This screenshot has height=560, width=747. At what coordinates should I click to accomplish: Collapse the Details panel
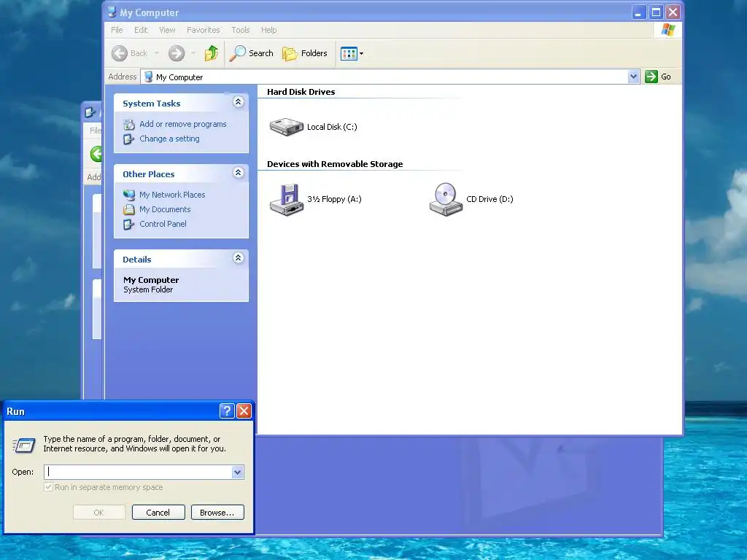239,257
